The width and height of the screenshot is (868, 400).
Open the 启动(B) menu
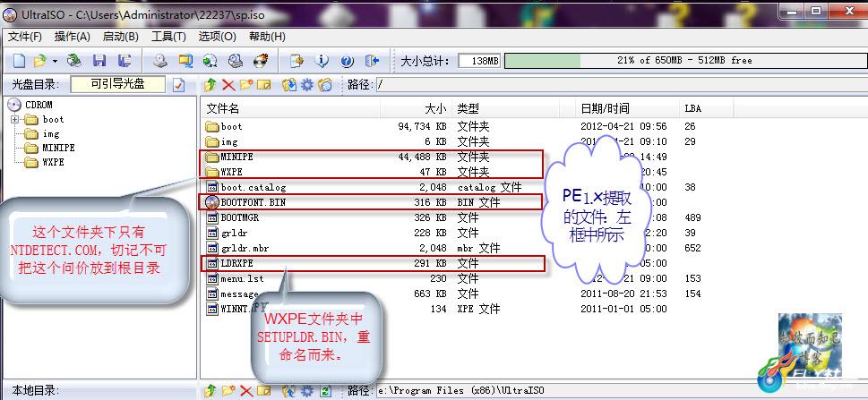121,37
